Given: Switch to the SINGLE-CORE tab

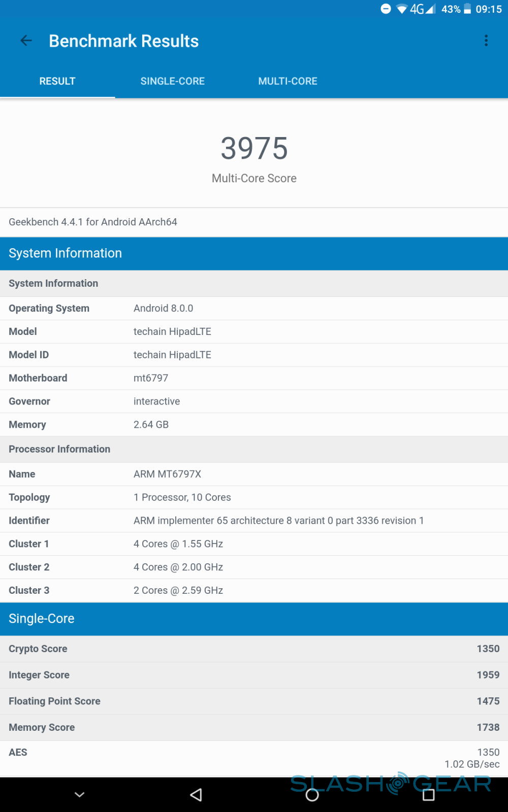Looking at the screenshot, I should point(172,81).
